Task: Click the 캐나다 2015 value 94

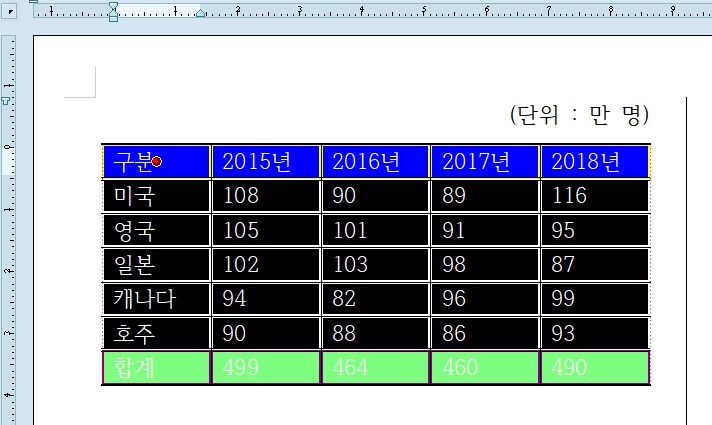Action: [x=234, y=299]
